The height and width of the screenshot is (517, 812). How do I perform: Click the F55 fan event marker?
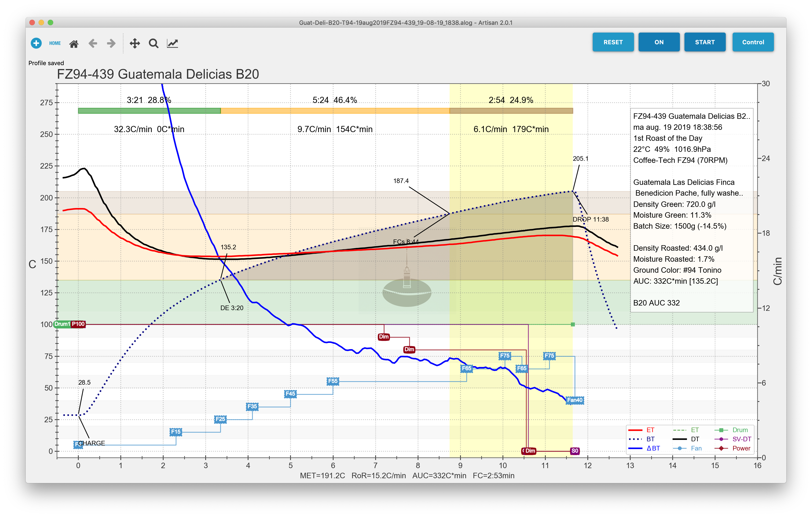point(333,381)
